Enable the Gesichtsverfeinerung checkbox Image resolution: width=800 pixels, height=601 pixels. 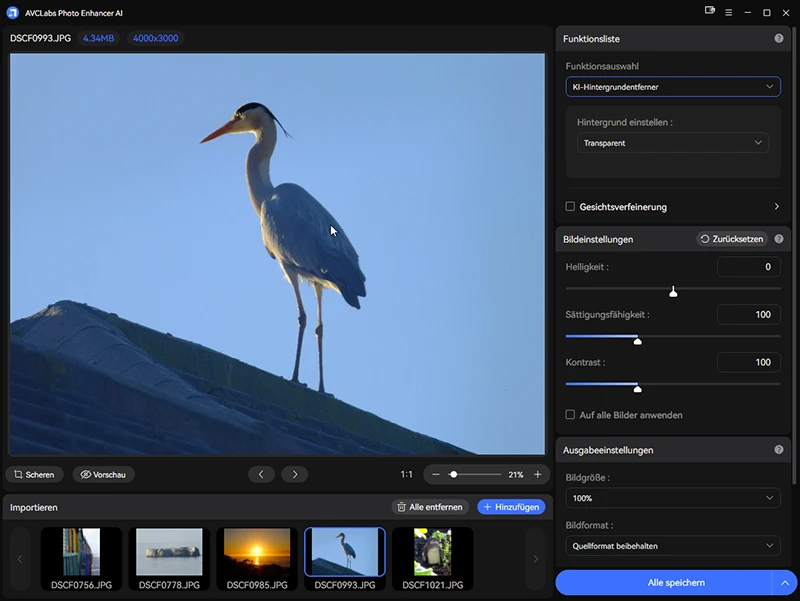coord(570,207)
